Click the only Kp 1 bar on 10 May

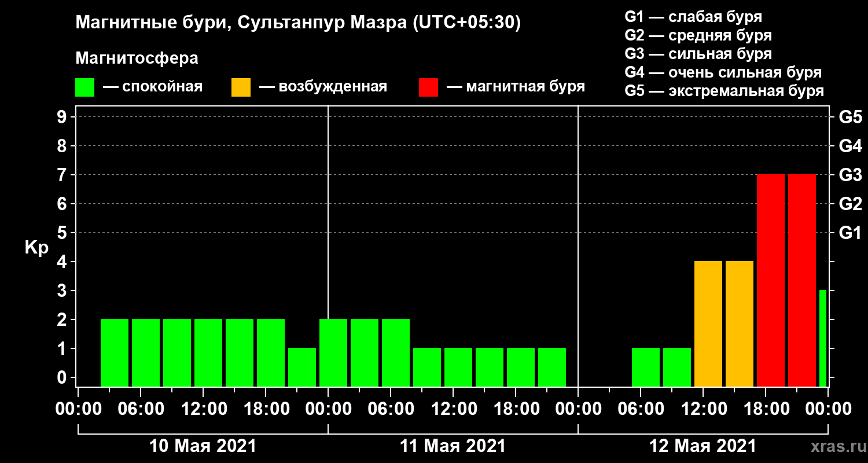(x=302, y=367)
